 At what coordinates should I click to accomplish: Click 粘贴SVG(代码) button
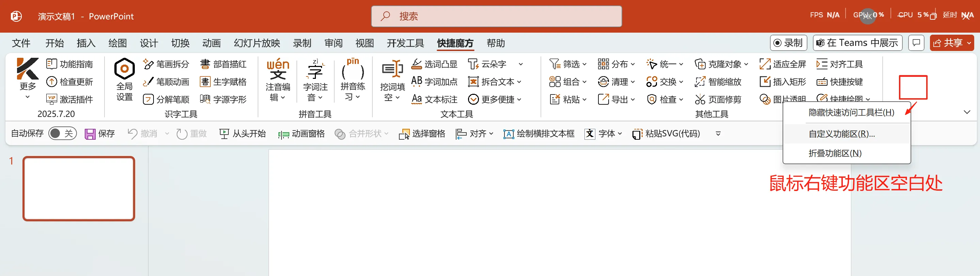666,134
